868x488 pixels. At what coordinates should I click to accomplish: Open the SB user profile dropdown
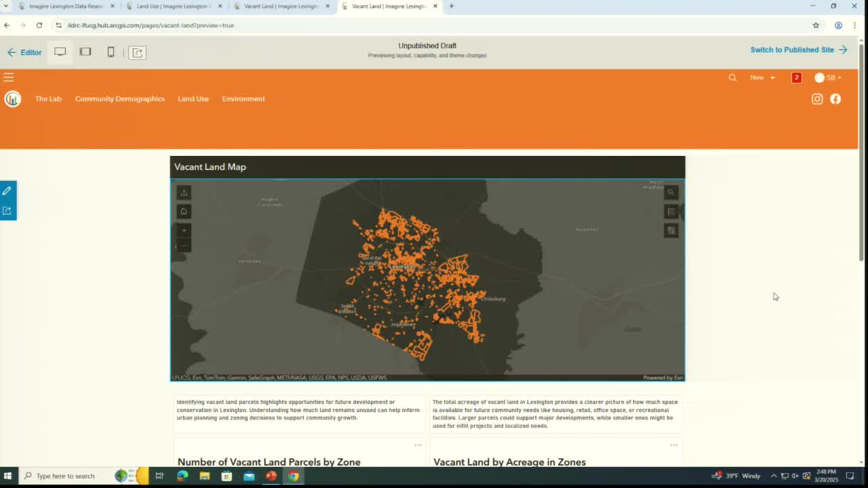828,78
